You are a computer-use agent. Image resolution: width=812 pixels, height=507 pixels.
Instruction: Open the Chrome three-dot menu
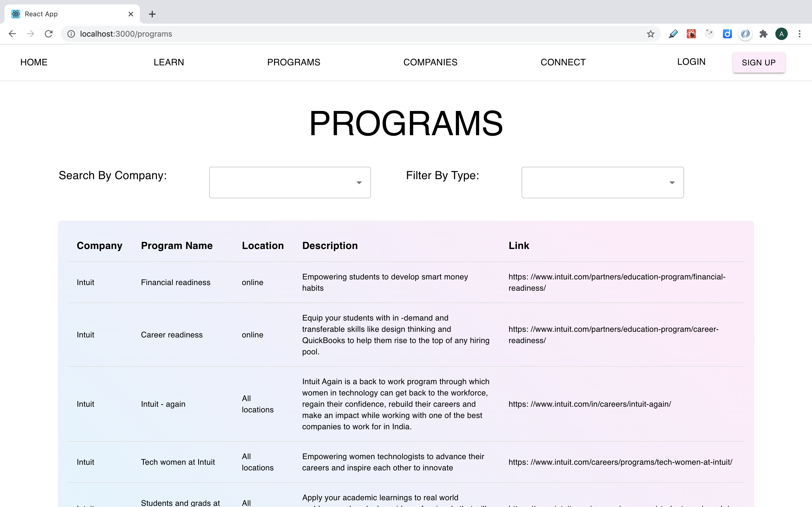pos(800,34)
